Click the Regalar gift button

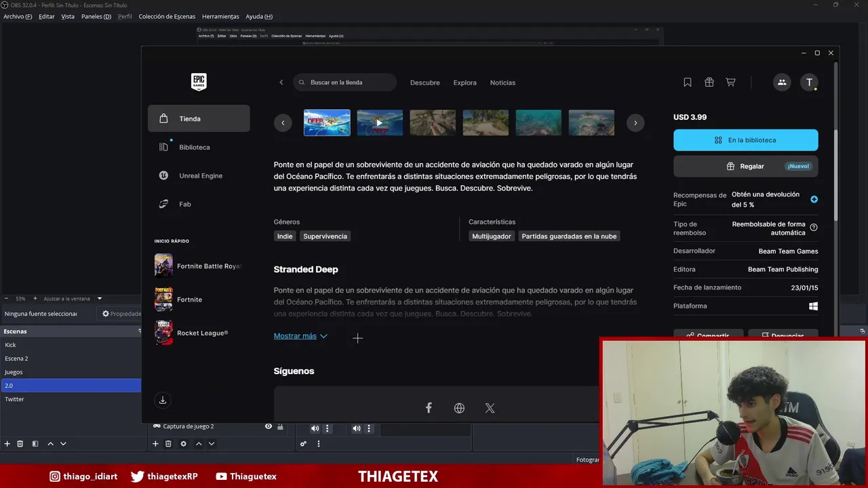click(x=745, y=166)
